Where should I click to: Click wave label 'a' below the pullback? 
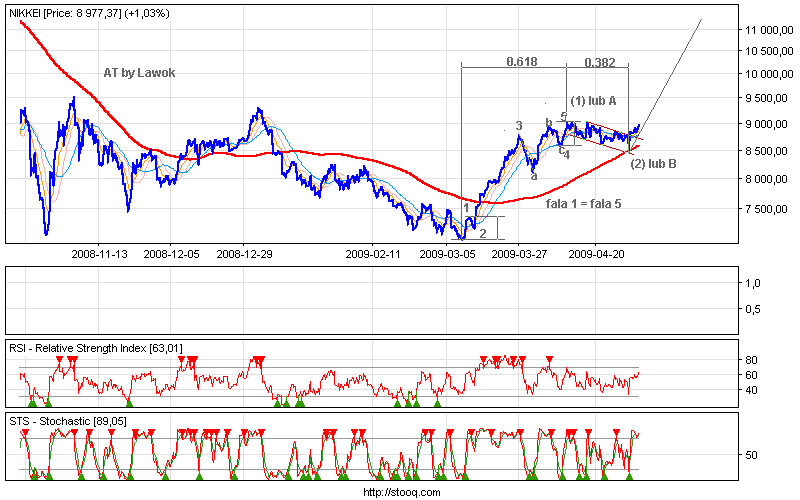pyautogui.click(x=534, y=177)
